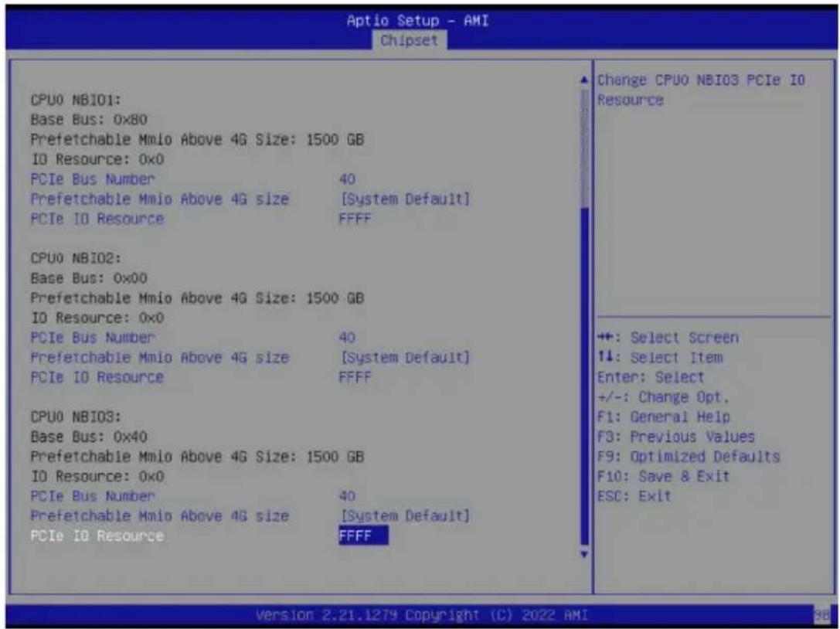The height and width of the screenshot is (629, 840).
Task: Click Prefetchable Mmio Above 4G Size: 1500 GB for NBIO1
Action: pos(197,139)
